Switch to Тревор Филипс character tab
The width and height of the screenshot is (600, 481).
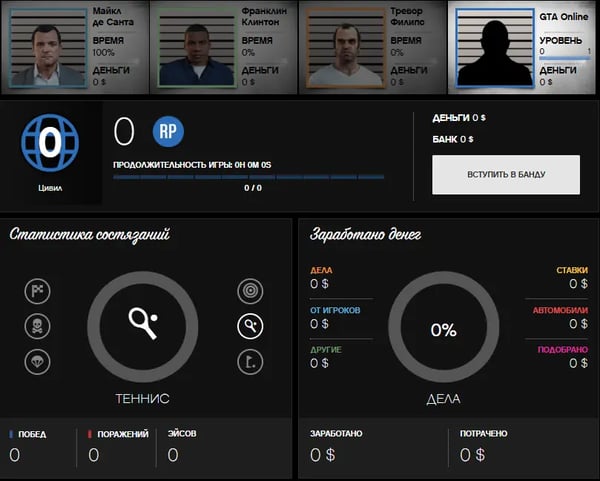[x=373, y=47]
